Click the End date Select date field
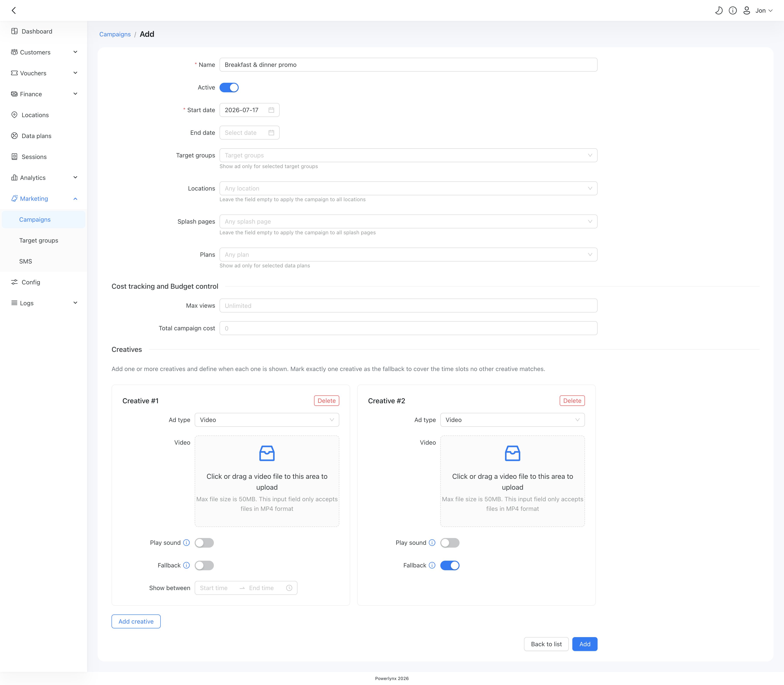 [x=250, y=133]
